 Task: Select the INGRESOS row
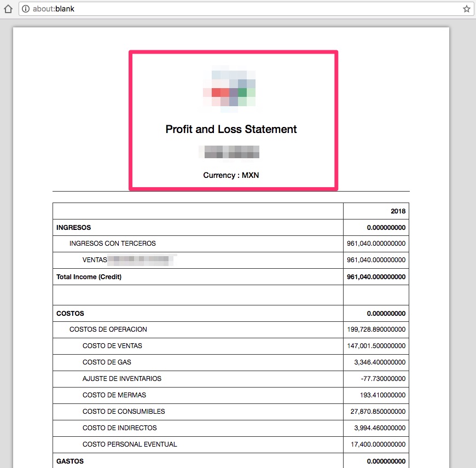tap(73, 227)
